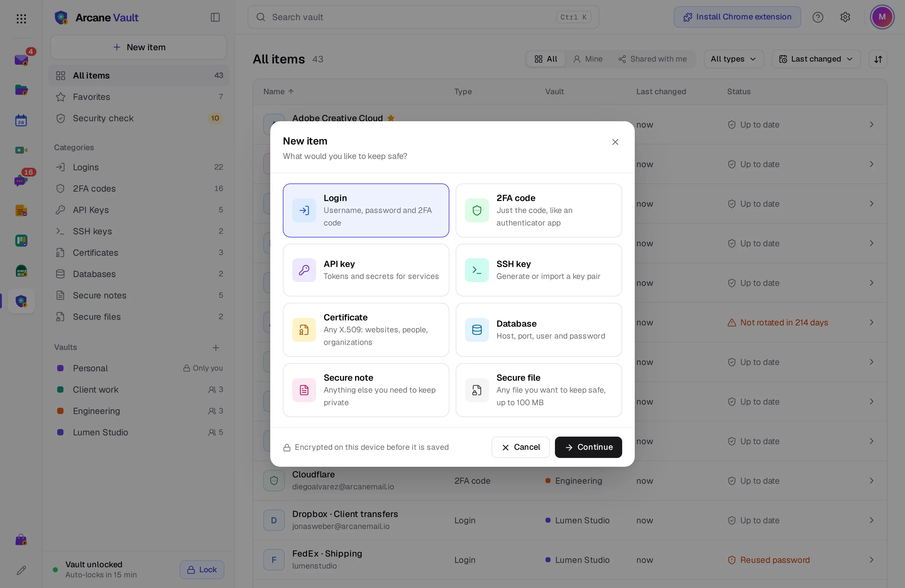Collapse the sidebar panel icon

(215, 17)
